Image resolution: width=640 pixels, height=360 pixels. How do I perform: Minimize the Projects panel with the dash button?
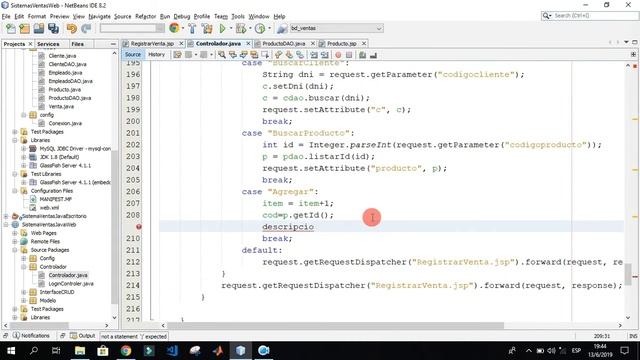(113, 44)
